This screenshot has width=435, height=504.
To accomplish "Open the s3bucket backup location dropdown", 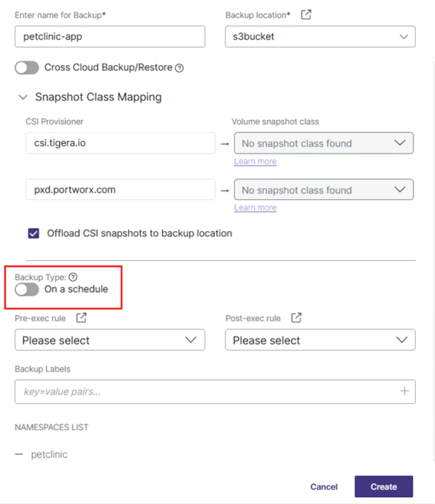I will click(320, 36).
